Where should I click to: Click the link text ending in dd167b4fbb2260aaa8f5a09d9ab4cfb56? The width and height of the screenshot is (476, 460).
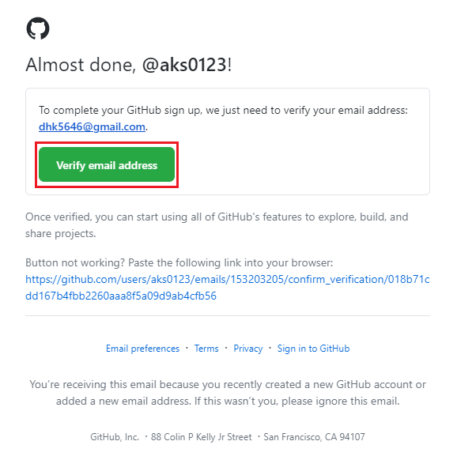(x=121, y=296)
